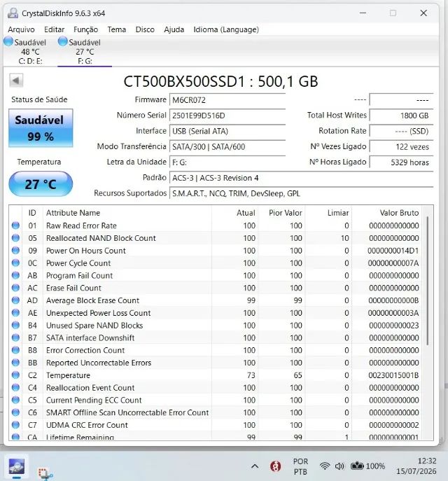Image resolution: width=448 pixels, height=481 pixels.
Task: Click the Pior Valor column header
Action: point(281,213)
